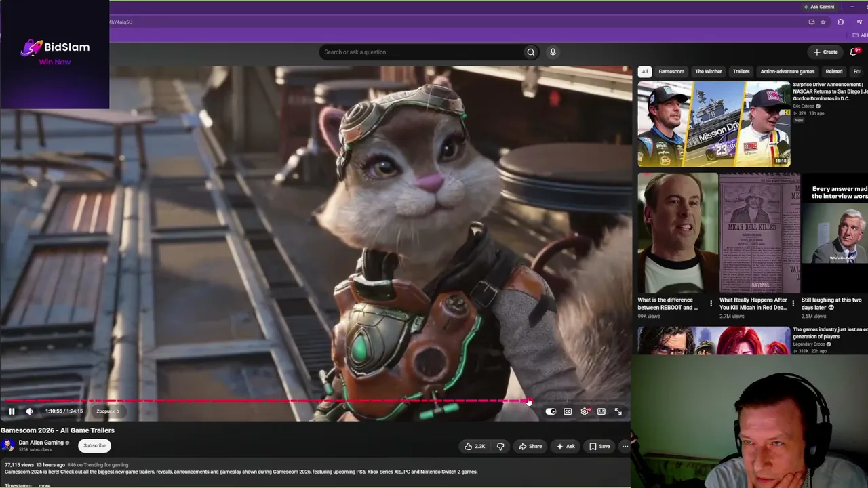Screen dimensions: 868x488
Task: Click the #46 on Trending for gaming link
Action: [x=98, y=465]
